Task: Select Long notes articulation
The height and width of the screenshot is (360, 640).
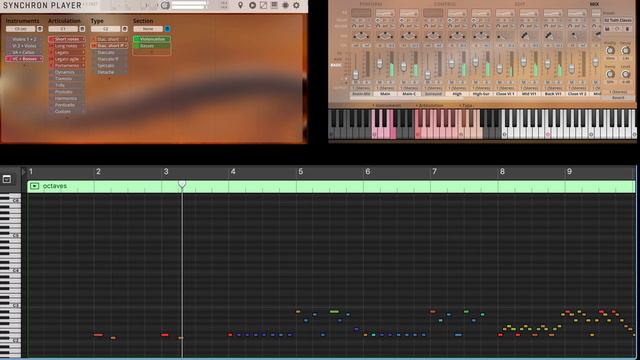Action: pyautogui.click(x=67, y=46)
